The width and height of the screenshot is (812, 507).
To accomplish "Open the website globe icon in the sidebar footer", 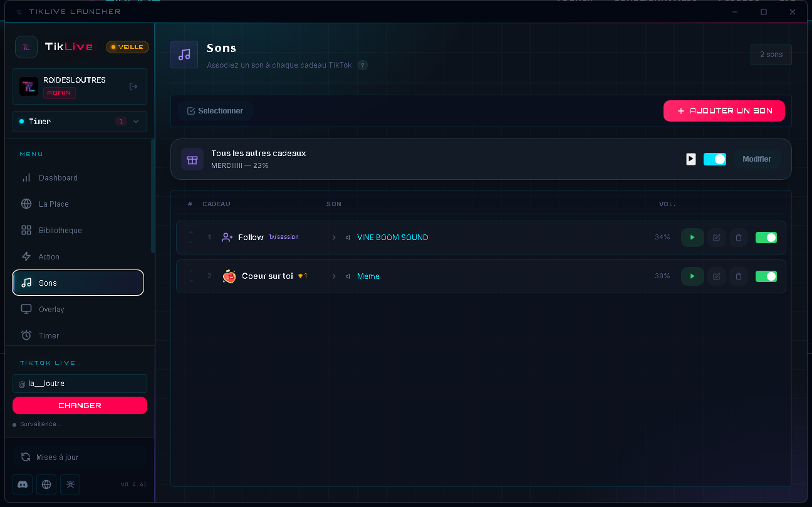I will 46,484.
